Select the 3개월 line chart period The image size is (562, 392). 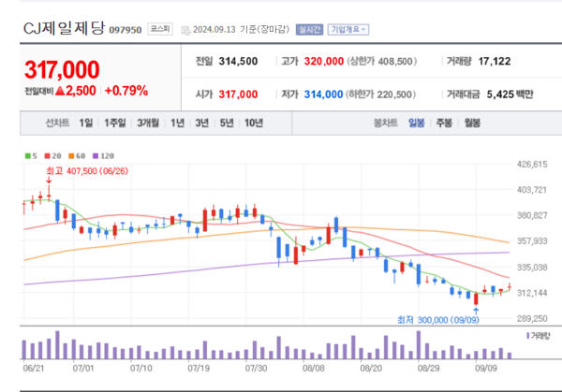pyautogui.click(x=148, y=123)
